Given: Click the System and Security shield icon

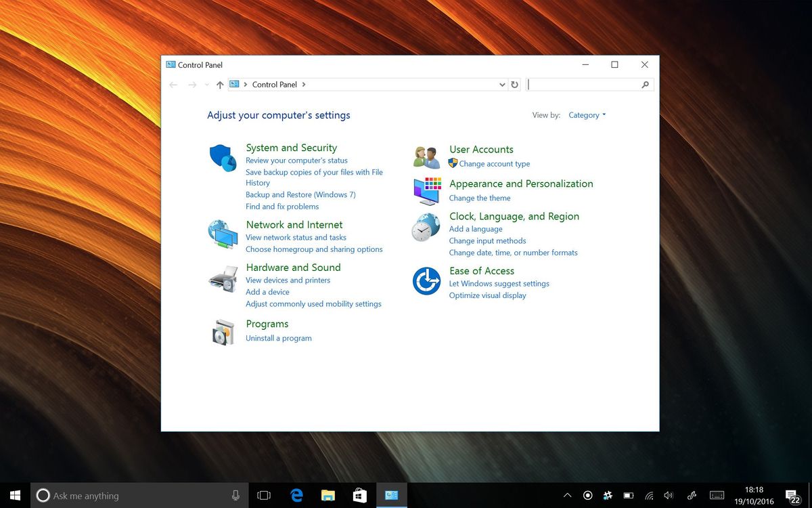Looking at the screenshot, I should (223, 156).
